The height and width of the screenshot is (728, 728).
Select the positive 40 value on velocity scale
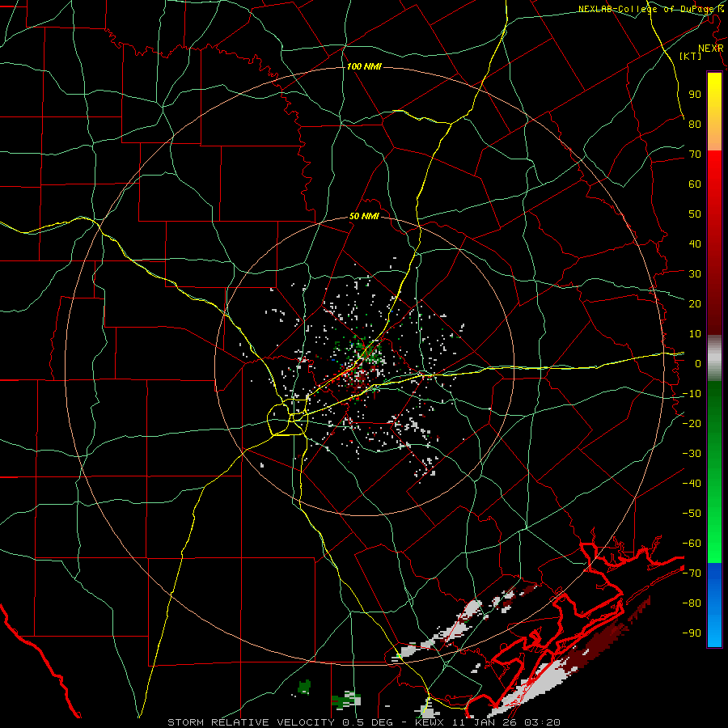695,243
